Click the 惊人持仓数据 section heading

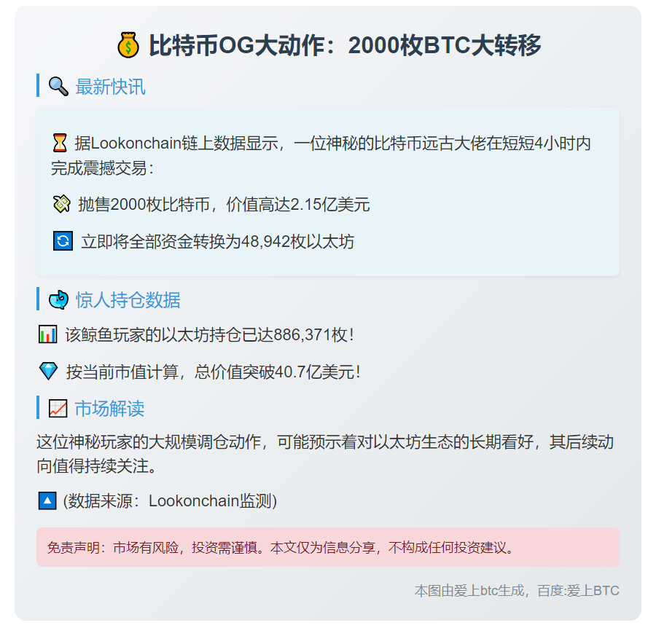pos(128,299)
